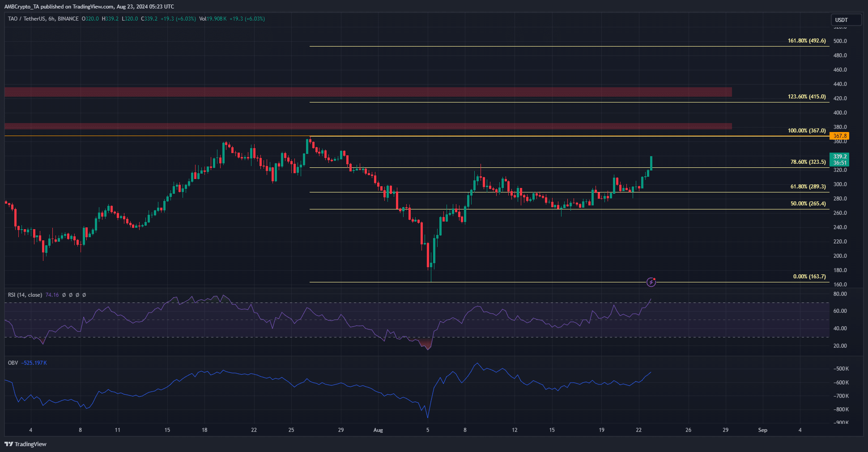
Task: Click the 0.00% (163.7) Fibonacci label
Action: pyautogui.click(x=809, y=277)
